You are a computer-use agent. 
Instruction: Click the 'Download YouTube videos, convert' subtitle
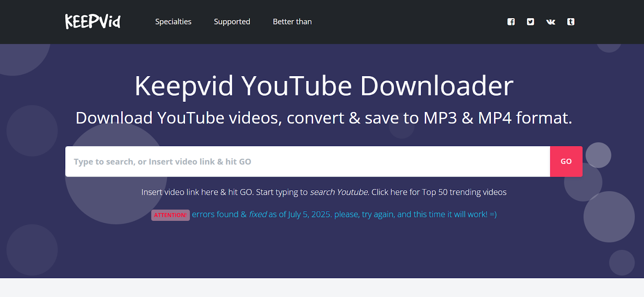[x=324, y=118]
